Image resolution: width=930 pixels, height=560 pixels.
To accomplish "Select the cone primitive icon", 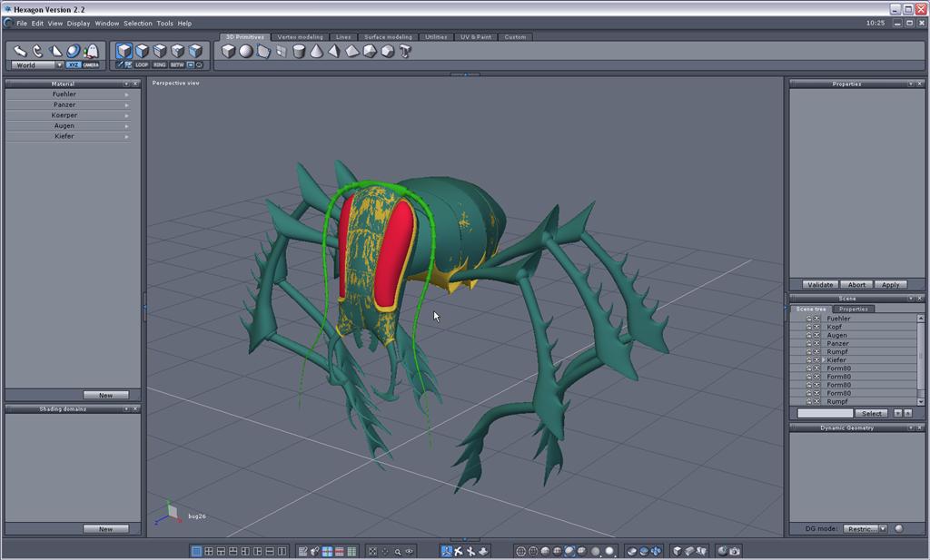I will [316, 52].
